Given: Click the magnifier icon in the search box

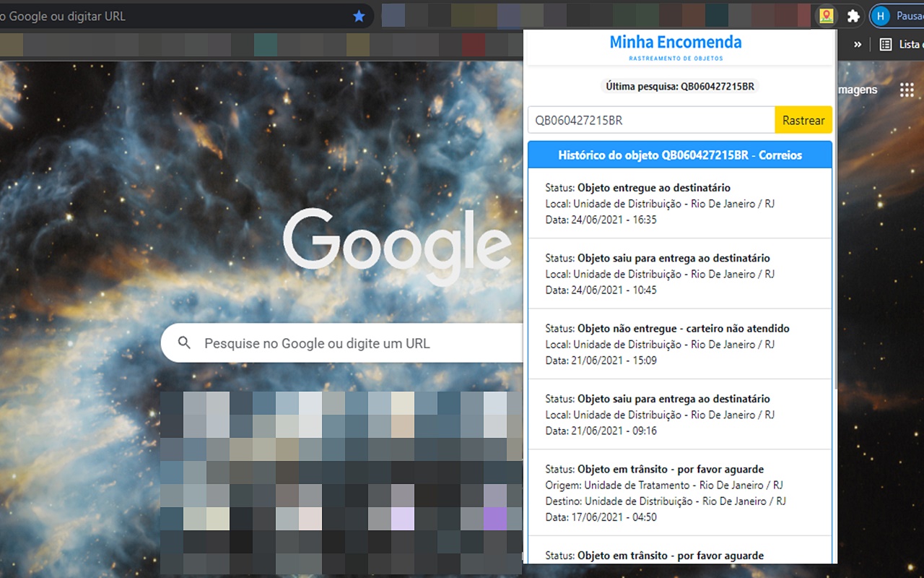Looking at the screenshot, I should coord(185,342).
